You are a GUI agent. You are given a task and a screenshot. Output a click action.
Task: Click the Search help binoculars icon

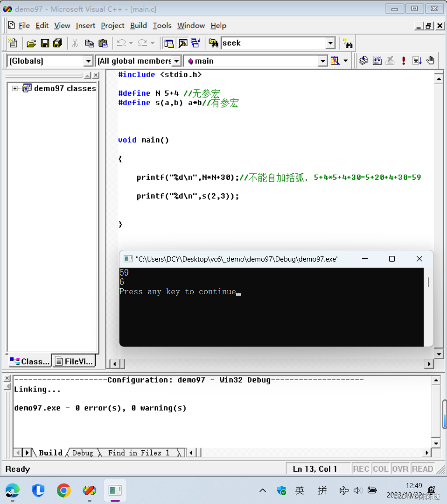[348, 43]
